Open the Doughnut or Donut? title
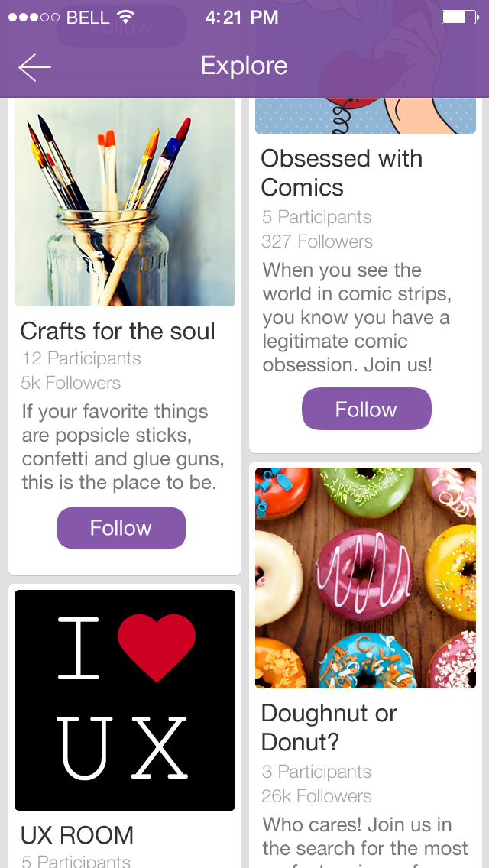The width and height of the screenshot is (489, 868). (329, 727)
